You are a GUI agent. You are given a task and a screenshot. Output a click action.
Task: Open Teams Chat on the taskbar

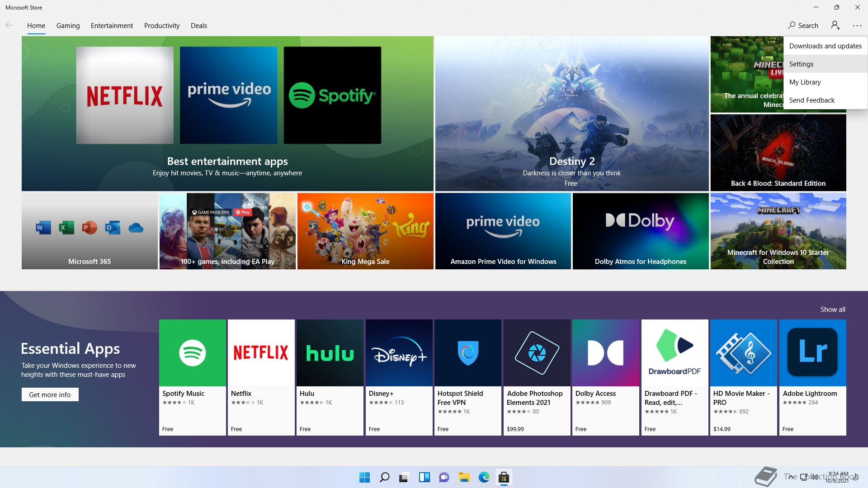(444, 478)
